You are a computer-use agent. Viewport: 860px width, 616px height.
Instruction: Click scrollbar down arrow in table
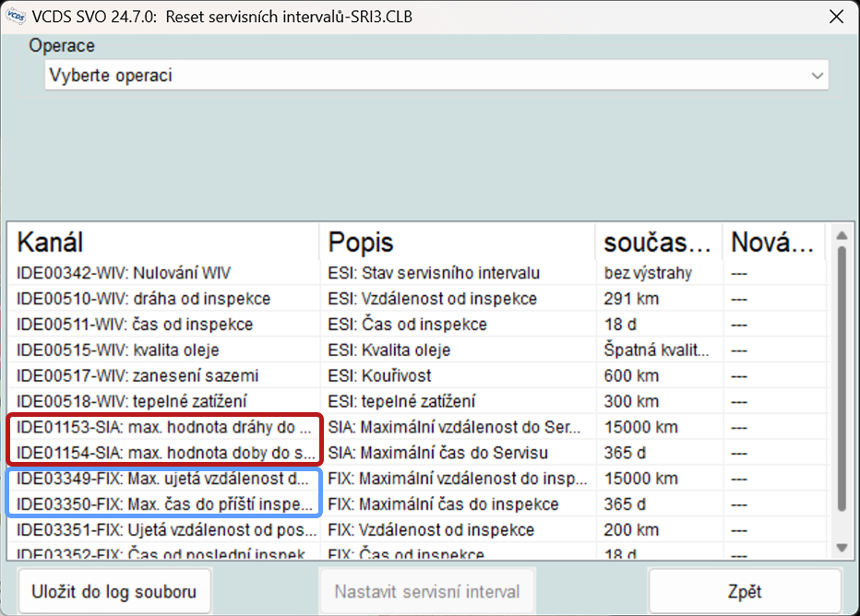pyautogui.click(x=842, y=548)
